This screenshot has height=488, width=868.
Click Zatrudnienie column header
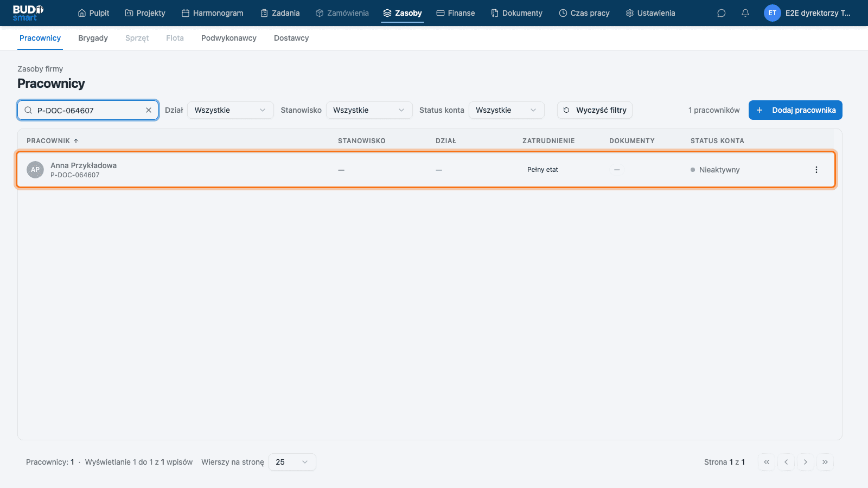coord(548,141)
